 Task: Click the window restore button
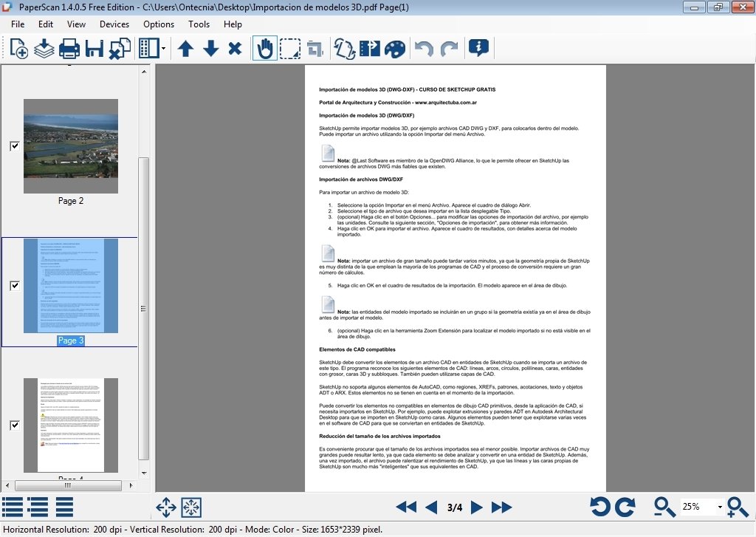pyautogui.click(x=718, y=7)
